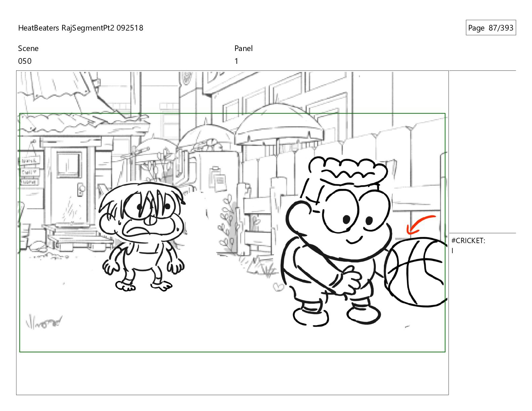Click the scene number '050'
The width and height of the screenshot is (532, 411).
click(x=25, y=61)
